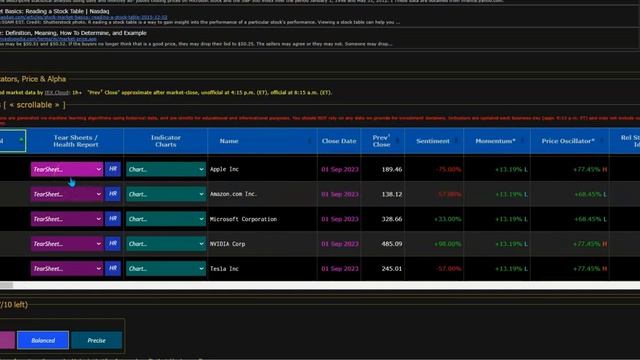This screenshot has height=360, width=640.
Task: Click the HR health report button for NVIDIA Corp
Action: [x=113, y=243]
